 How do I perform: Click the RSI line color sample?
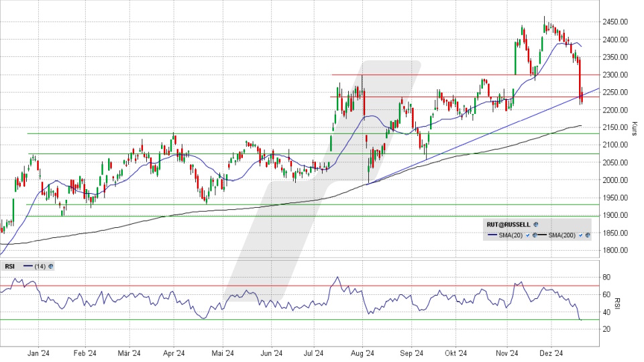click(x=28, y=266)
